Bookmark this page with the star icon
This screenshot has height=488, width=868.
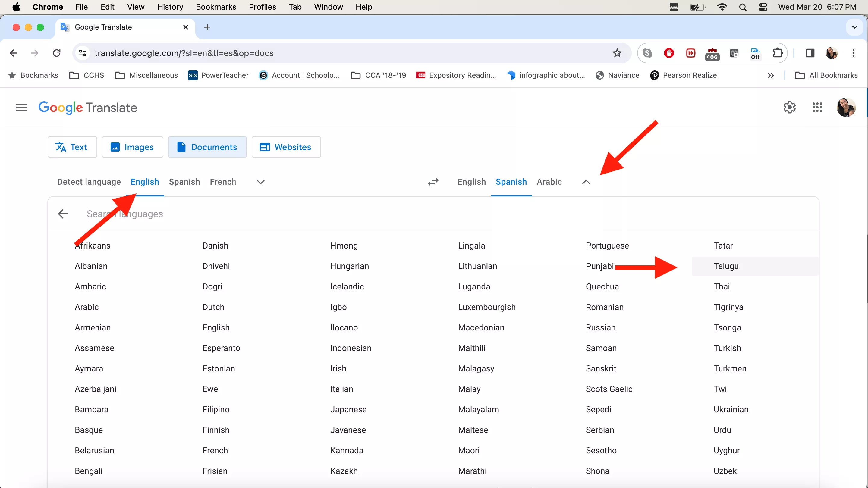pos(617,53)
